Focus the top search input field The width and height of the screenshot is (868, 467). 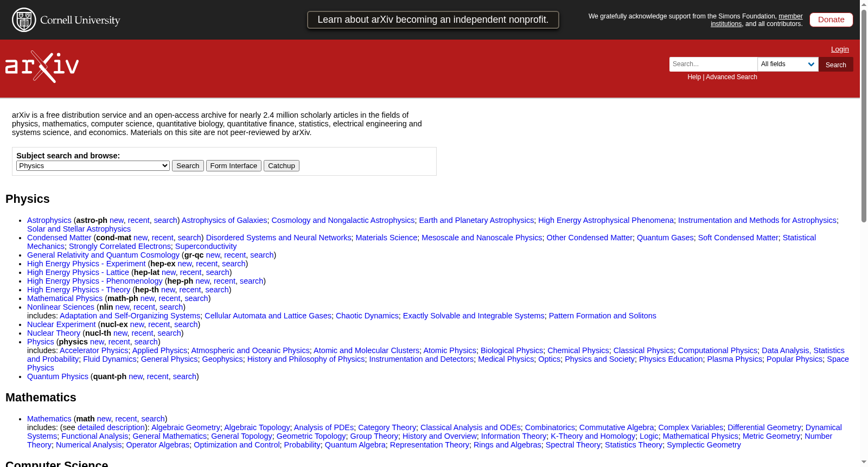tap(713, 64)
